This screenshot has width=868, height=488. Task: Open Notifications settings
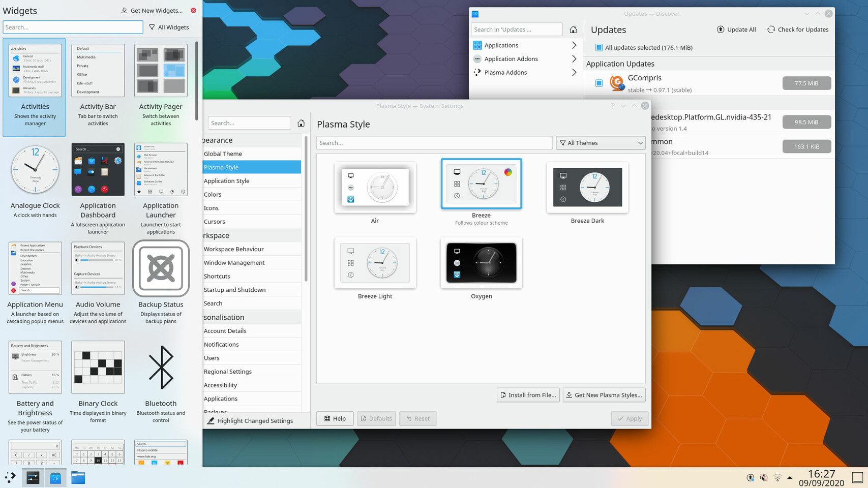(x=252, y=344)
